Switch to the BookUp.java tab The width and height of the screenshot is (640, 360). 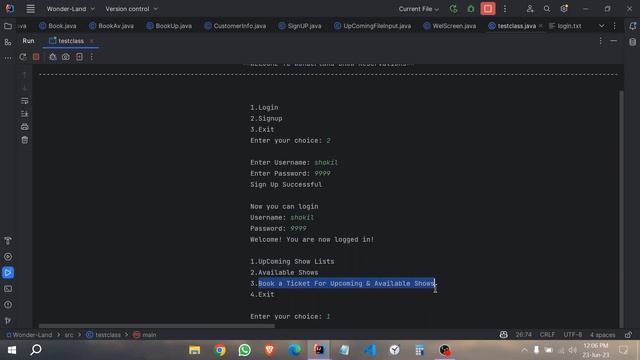169,26
